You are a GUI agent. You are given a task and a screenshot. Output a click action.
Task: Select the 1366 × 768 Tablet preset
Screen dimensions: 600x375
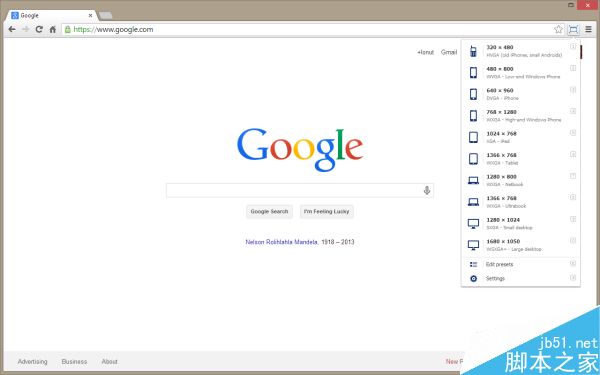[520, 159]
